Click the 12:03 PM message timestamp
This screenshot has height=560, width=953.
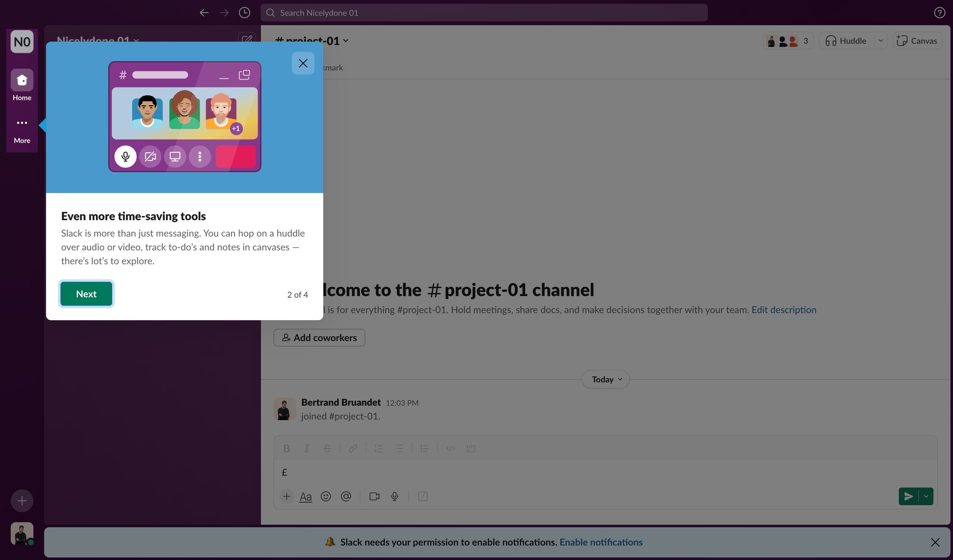pos(402,403)
